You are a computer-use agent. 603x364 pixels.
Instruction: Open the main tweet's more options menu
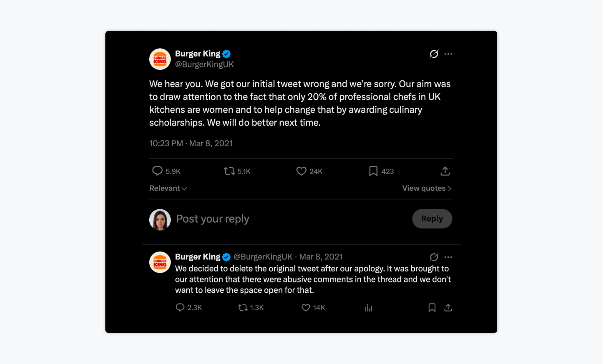pyautogui.click(x=448, y=54)
